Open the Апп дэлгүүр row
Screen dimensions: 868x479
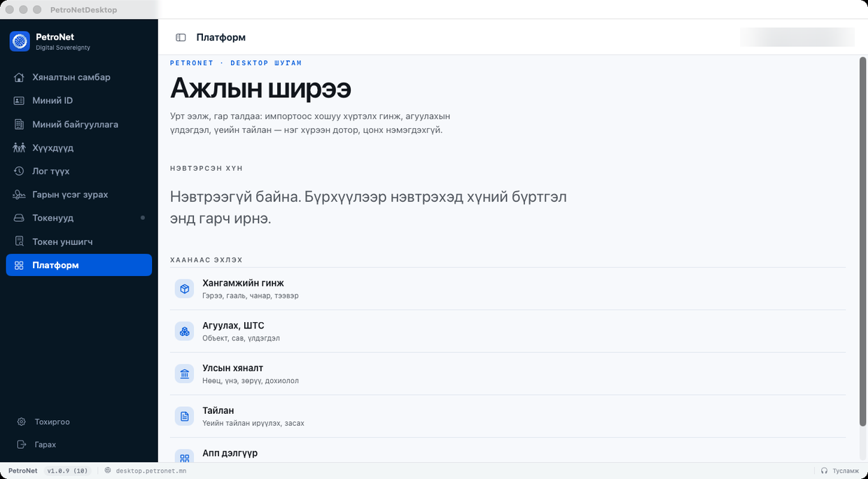pos(507,450)
